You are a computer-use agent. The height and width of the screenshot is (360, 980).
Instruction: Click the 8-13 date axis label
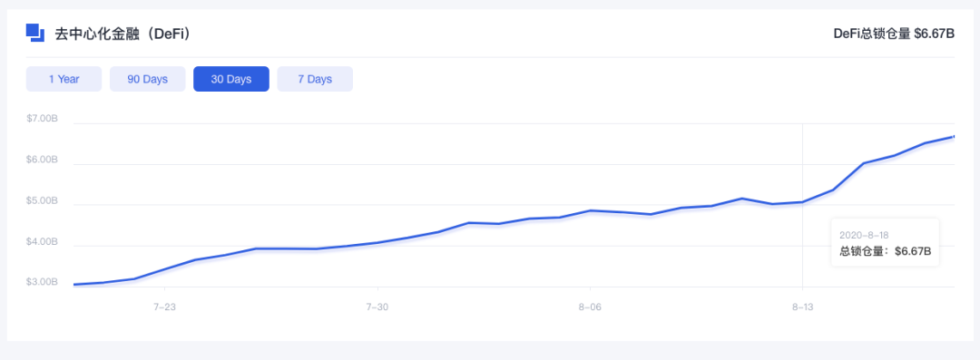(802, 306)
